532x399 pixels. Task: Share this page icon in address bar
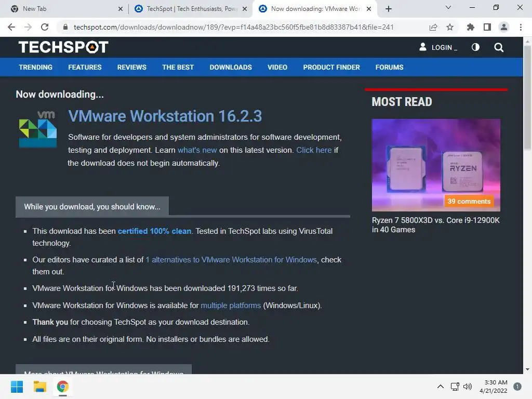point(433,27)
